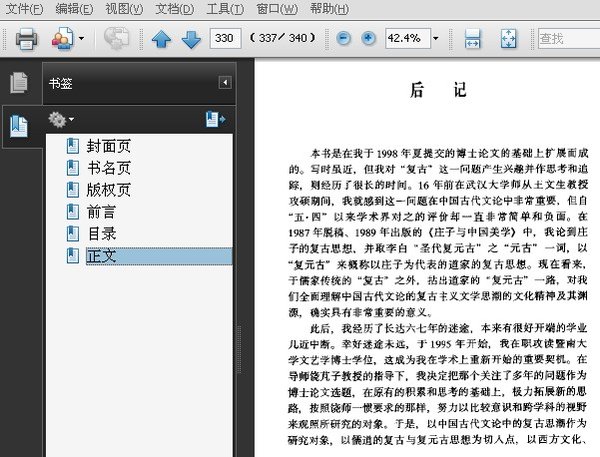
Task: Expand the collaborate icon's dropdown arrow
Action: (x=81, y=38)
